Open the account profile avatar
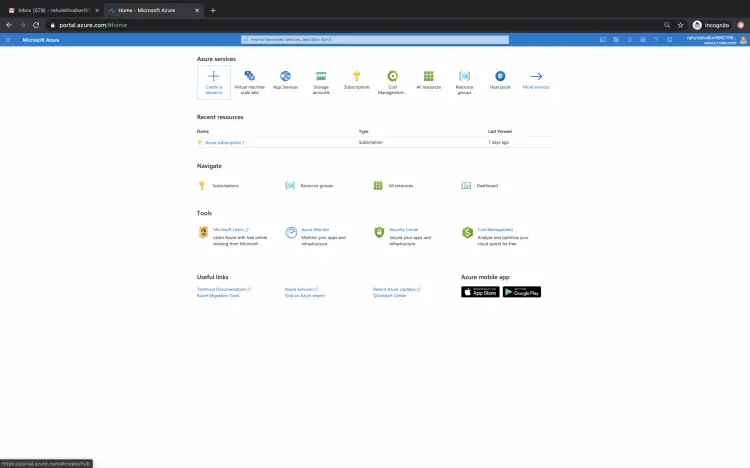 click(x=743, y=40)
